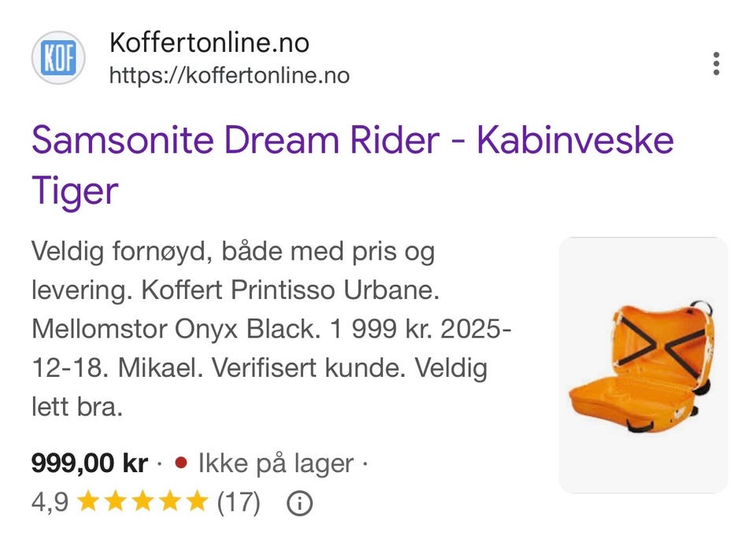Click the info circle icon beside the rating
Image resolution: width=756 pixels, height=539 pixels.
pyautogui.click(x=299, y=501)
